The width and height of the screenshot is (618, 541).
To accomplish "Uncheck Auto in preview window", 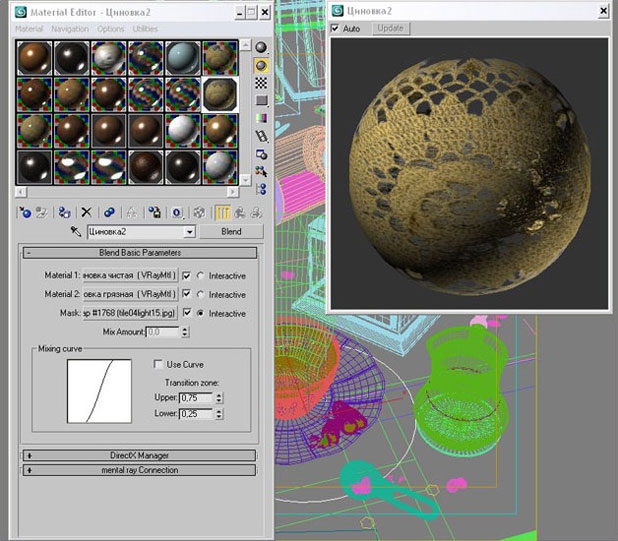I will tap(335, 28).
